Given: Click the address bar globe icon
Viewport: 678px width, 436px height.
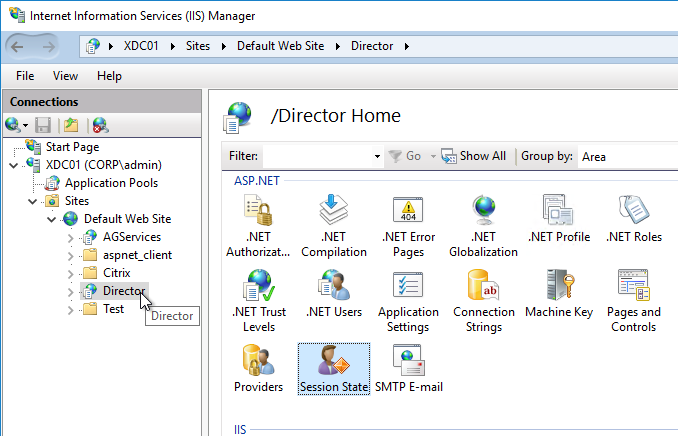Looking at the screenshot, I should click(93, 46).
